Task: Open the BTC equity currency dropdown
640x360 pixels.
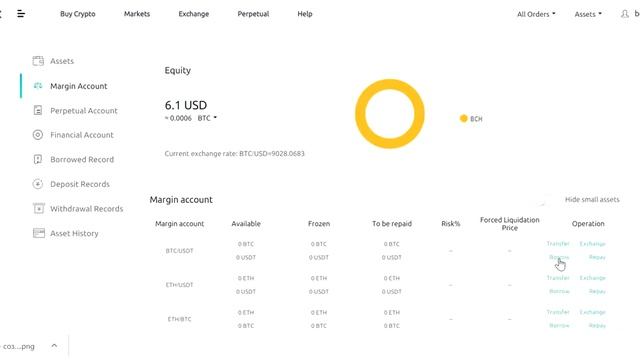Action: pyautogui.click(x=207, y=118)
